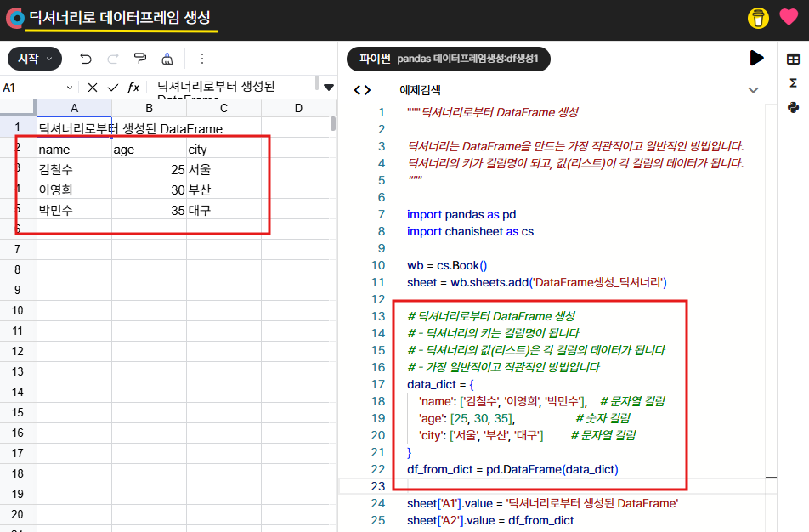Screen dimensions: 809x532
Task: Click the app logo in header
Action: [x=15, y=18]
